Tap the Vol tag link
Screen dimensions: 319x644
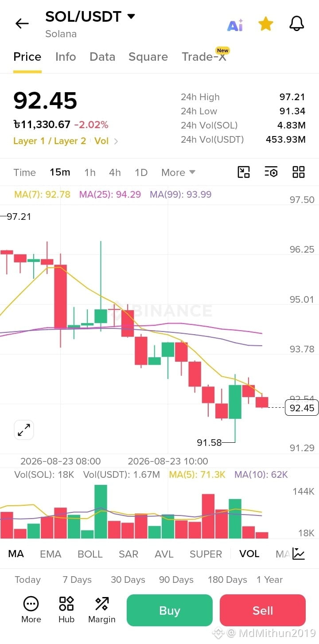pyautogui.click(x=101, y=141)
